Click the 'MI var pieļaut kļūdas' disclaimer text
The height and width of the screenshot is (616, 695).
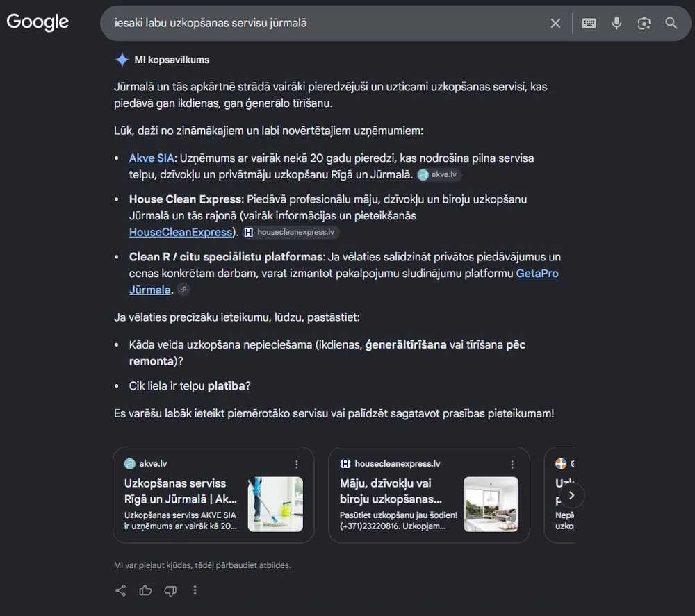click(x=202, y=565)
